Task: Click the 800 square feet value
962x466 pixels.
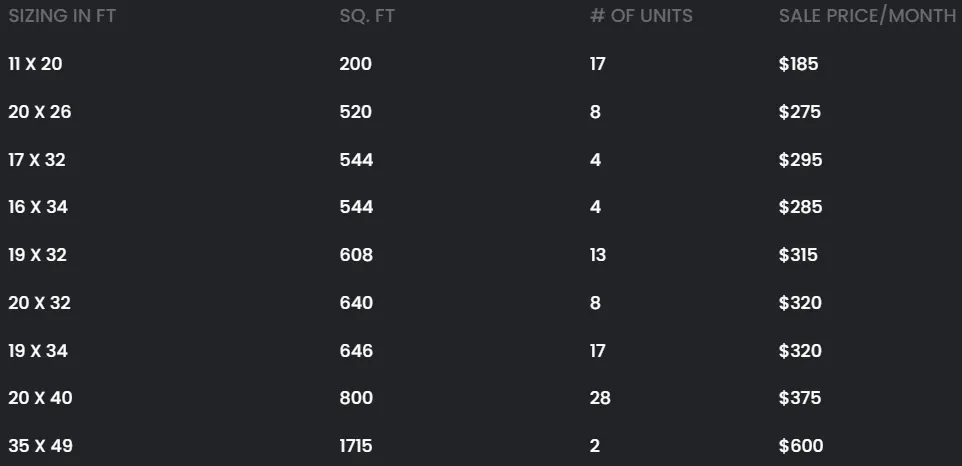Action: pos(356,398)
